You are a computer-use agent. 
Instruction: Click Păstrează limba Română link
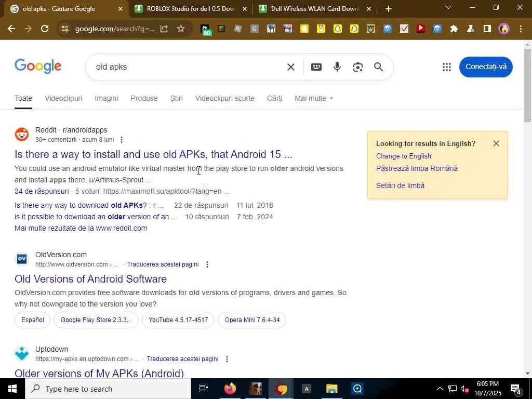pos(417,168)
